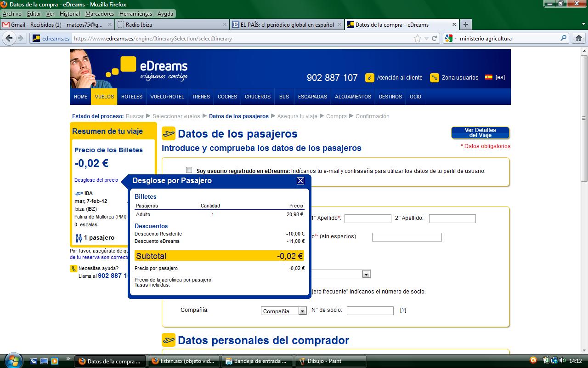588x368 pixels.
Task: Click the Spanish flag language icon
Action: (x=489, y=77)
